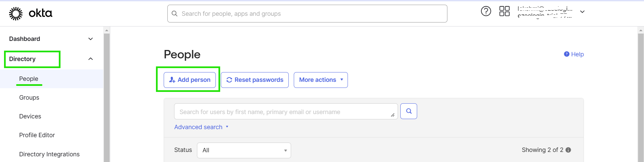Viewport: 644px width, 162px height.
Task: Click the Okta logo icon
Action: click(16, 13)
